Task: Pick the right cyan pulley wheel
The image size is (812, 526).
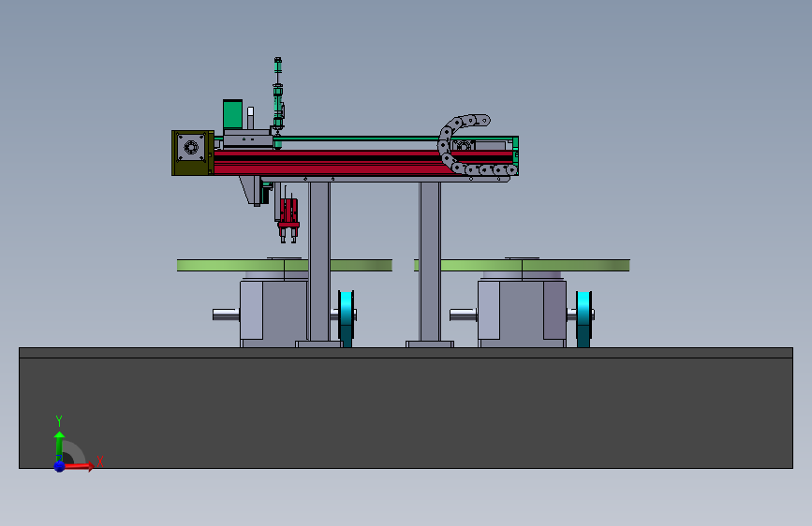Action: point(583,318)
